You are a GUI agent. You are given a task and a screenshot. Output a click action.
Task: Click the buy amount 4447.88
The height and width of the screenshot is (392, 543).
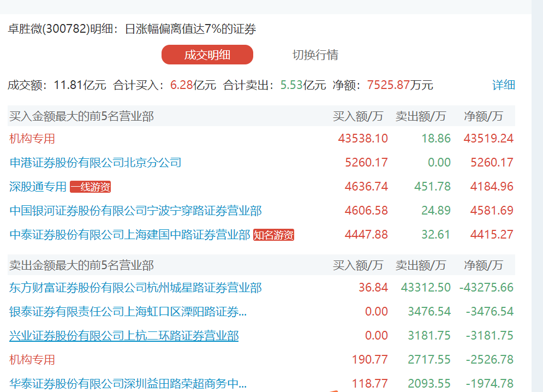click(x=366, y=235)
